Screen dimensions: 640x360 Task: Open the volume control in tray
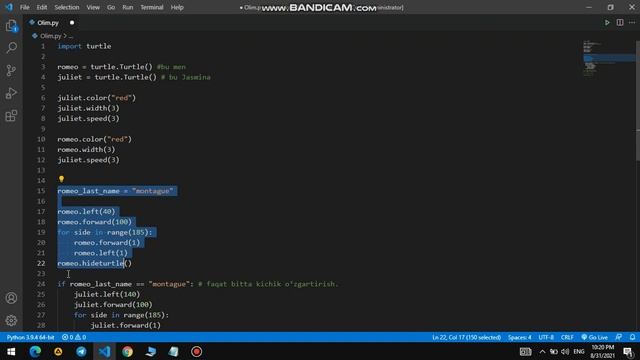click(x=565, y=351)
